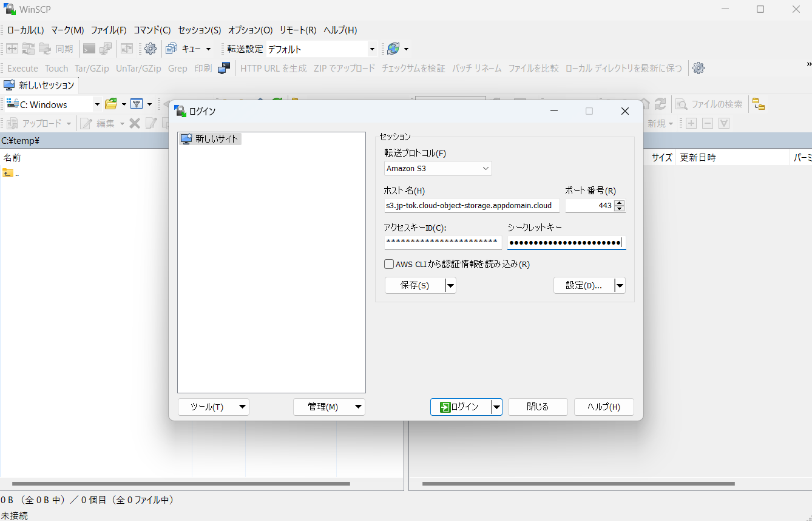
Task: Select the 新しいセッション tab
Action: [39, 85]
